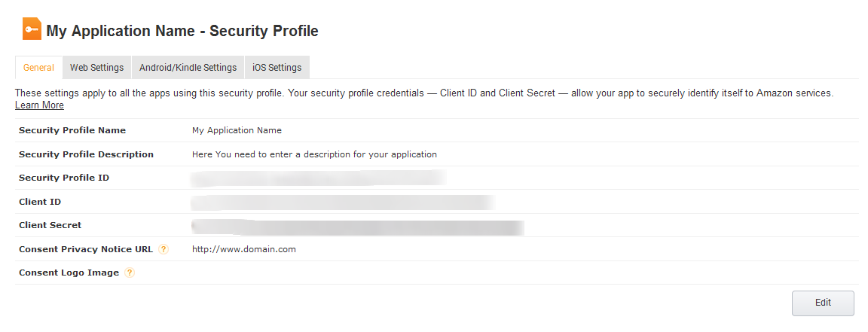Image resolution: width=868 pixels, height=332 pixels.
Task: Click the blurred Security Profile ID value
Action: coord(318,178)
